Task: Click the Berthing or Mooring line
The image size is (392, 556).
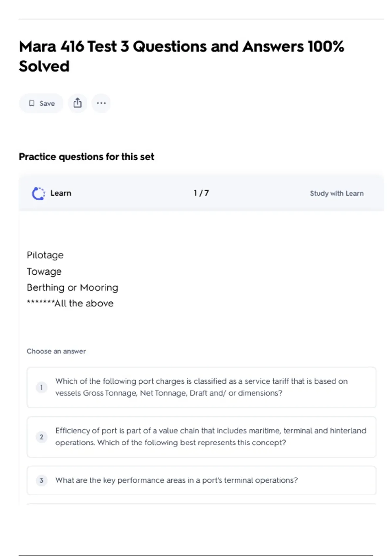Action: coord(73,287)
